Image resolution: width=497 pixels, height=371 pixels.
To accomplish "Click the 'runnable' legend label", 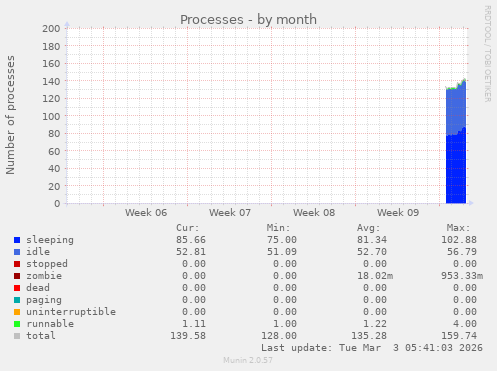I will [x=50, y=324].
